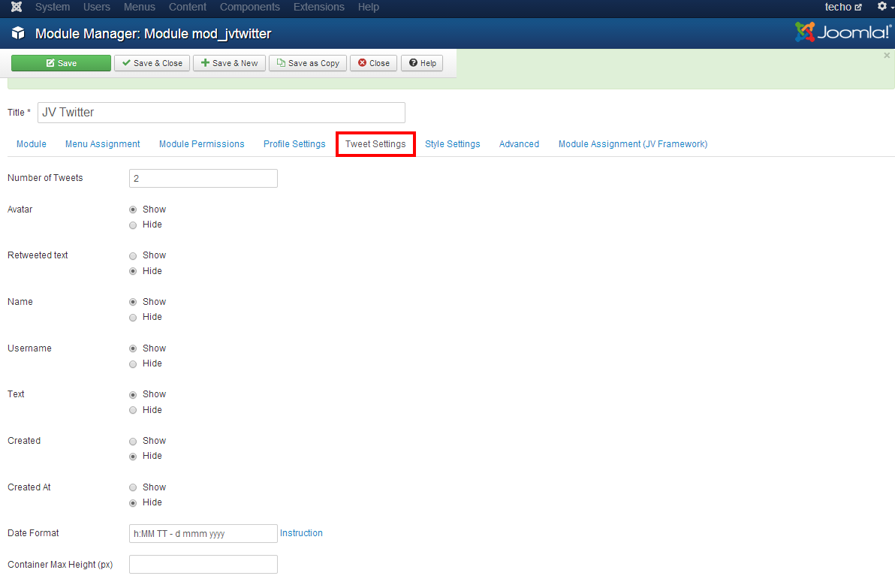Save the module with the green Save button
Image resolution: width=895 pixels, height=588 pixels.
click(x=61, y=63)
